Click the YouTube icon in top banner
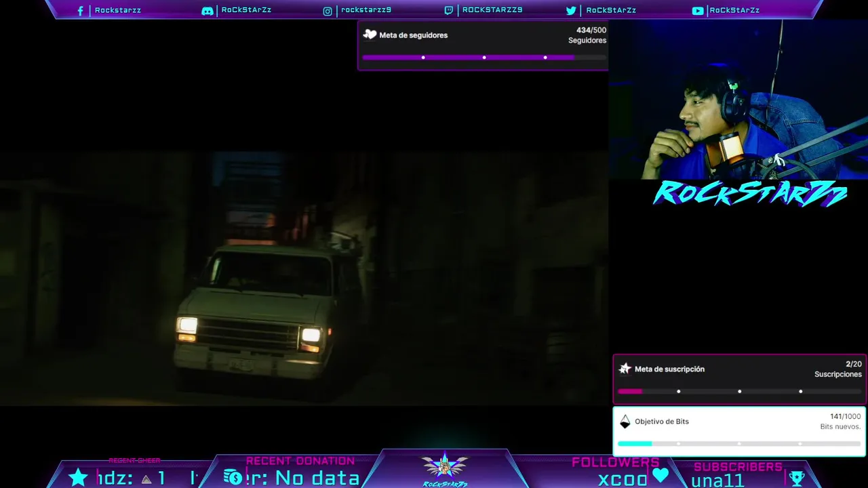Screen dimensions: 868x488 698,11
